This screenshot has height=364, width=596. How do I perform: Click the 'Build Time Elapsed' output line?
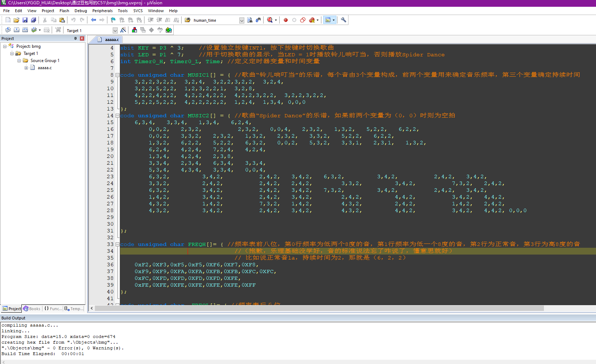43,354
